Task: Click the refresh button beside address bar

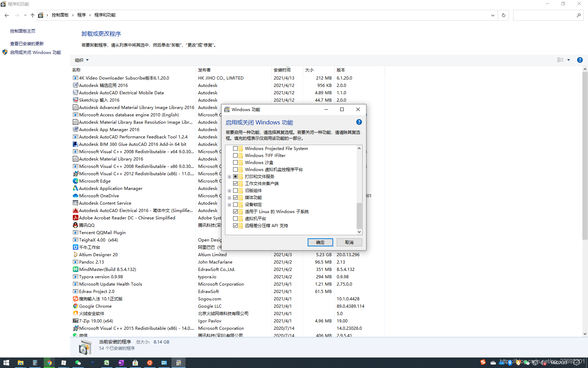Action: (504, 15)
